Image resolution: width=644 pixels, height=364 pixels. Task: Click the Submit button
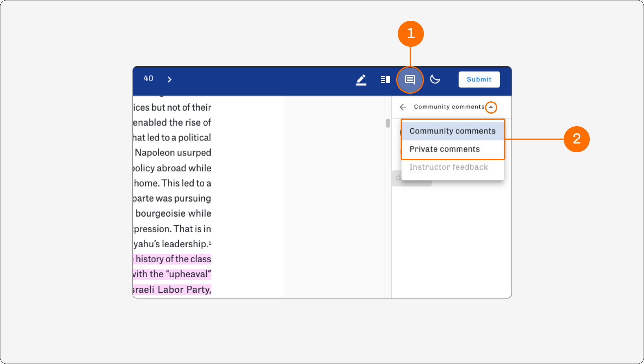(x=479, y=79)
